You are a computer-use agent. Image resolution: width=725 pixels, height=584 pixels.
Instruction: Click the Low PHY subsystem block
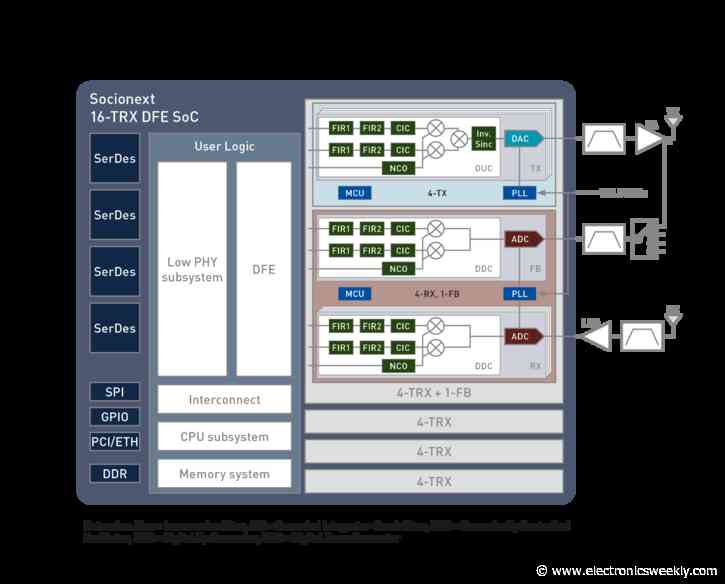(192, 269)
